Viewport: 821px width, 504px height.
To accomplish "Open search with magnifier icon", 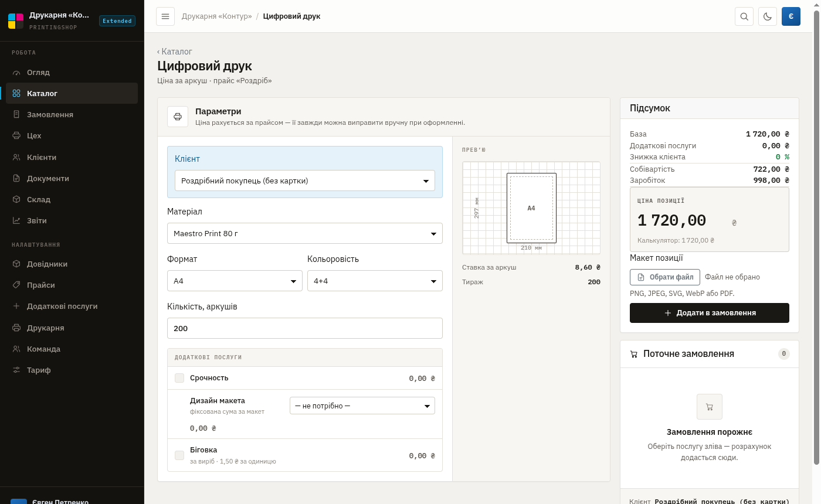I will click(x=744, y=16).
